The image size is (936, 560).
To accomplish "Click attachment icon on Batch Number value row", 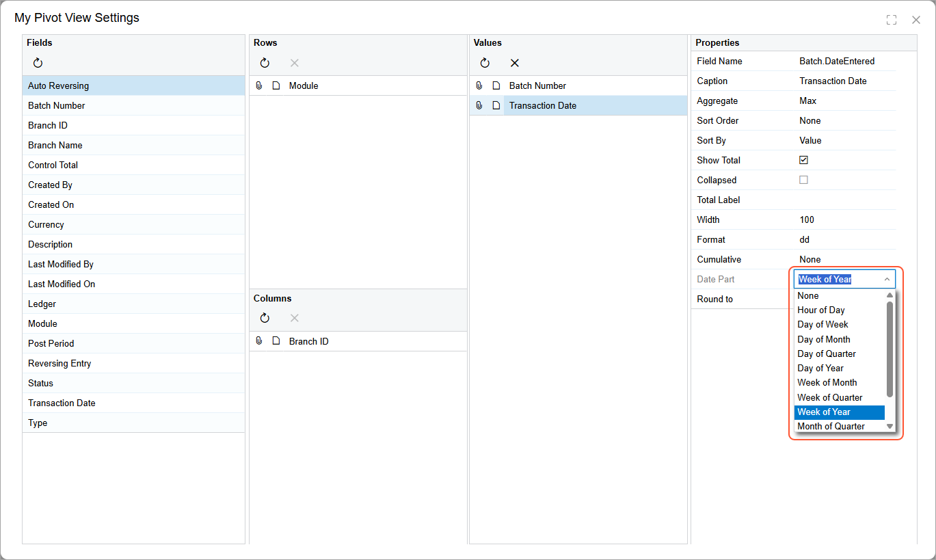I will click(x=479, y=85).
